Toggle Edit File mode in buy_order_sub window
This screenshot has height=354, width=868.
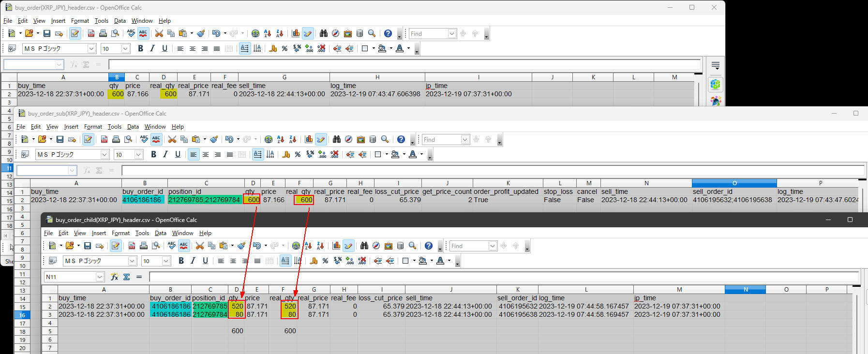tap(88, 139)
